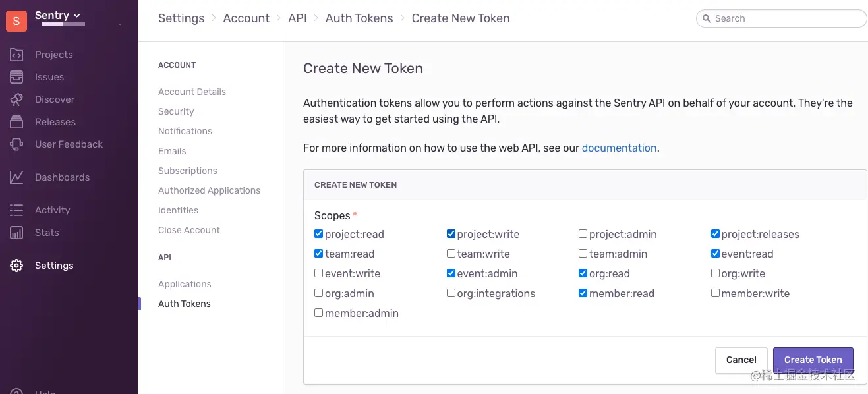Screen dimensions: 868x394
Task: Click the Projects icon in sidebar
Action: pos(16,55)
